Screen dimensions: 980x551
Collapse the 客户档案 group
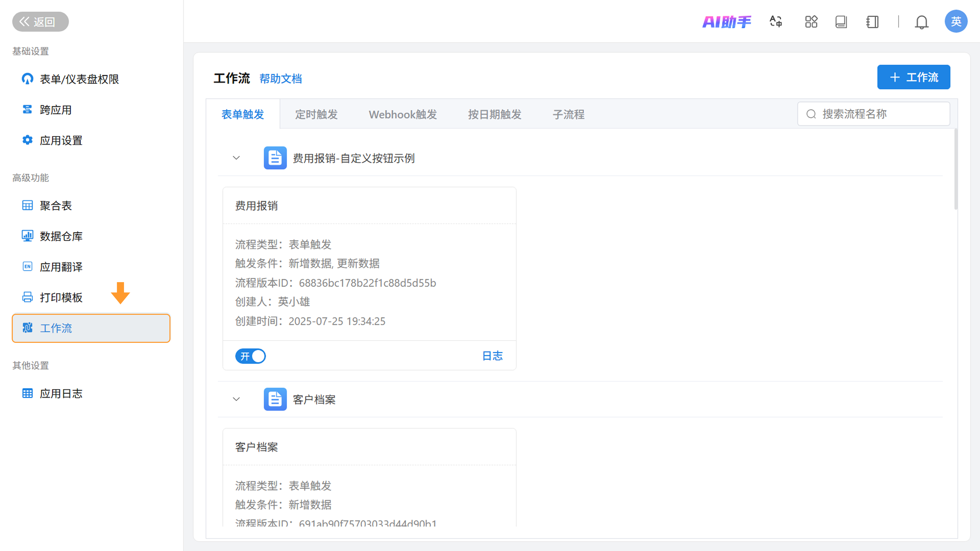click(236, 399)
